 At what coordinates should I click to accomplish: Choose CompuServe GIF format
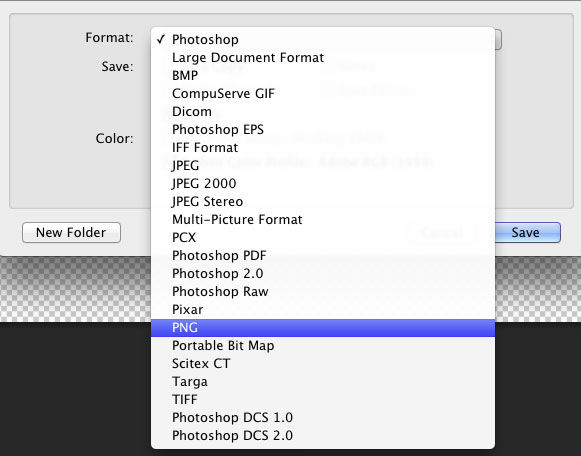point(323,94)
